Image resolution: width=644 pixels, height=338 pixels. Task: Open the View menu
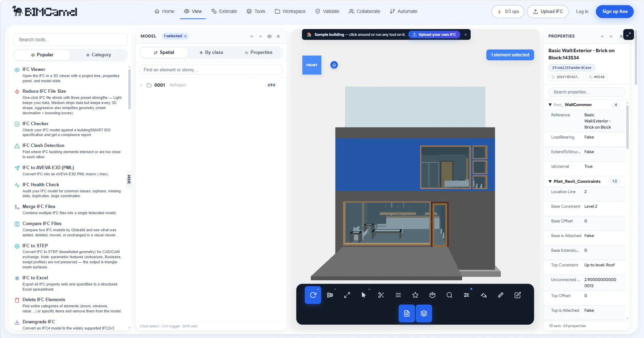click(193, 11)
